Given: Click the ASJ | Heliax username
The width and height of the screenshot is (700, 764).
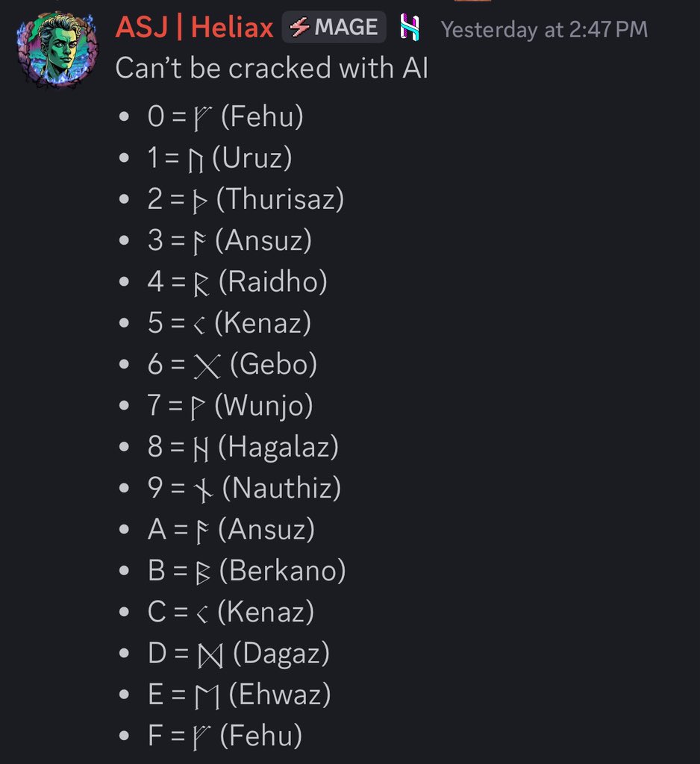Looking at the screenshot, I should (x=194, y=27).
